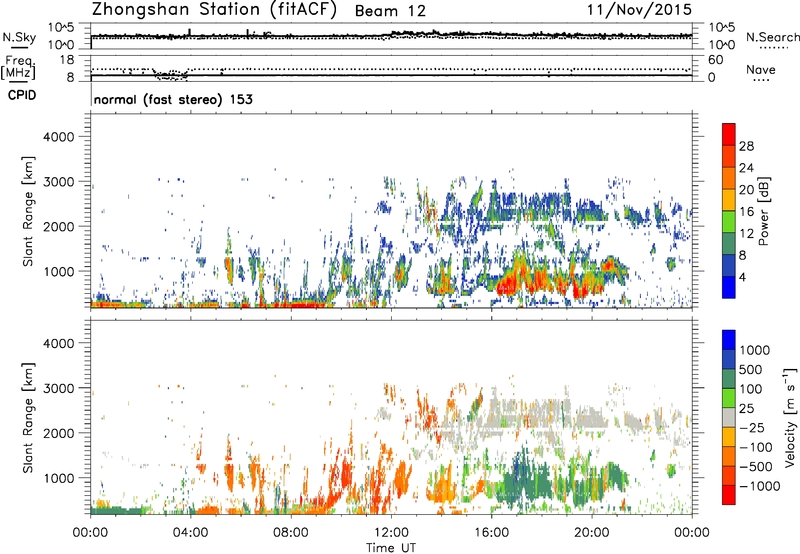800x554 pixels.
Task: Click the 12:00 time tick label
Action: point(391,533)
